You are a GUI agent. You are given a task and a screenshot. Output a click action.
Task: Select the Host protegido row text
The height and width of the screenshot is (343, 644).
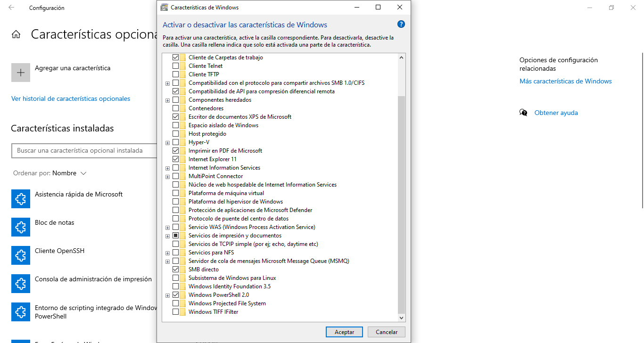(x=207, y=134)
